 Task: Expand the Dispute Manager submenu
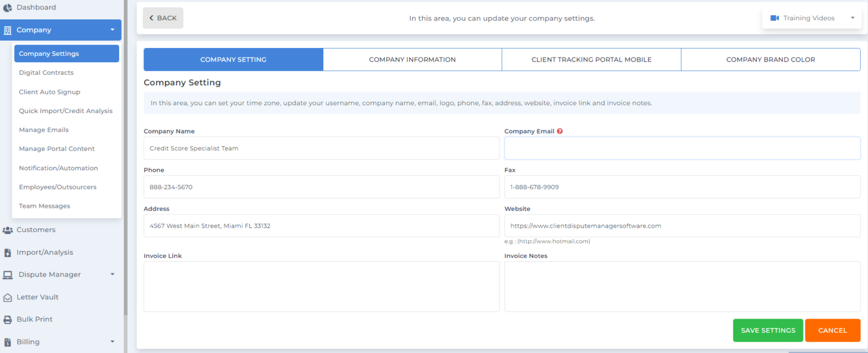pyautogui.click(x=111, y=274)
